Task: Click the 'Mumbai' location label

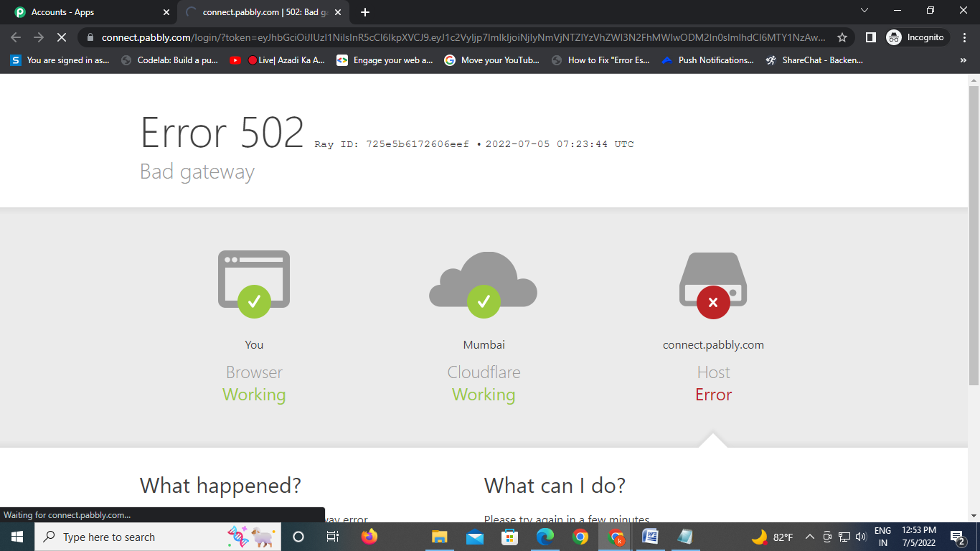Action: [484, 345]
